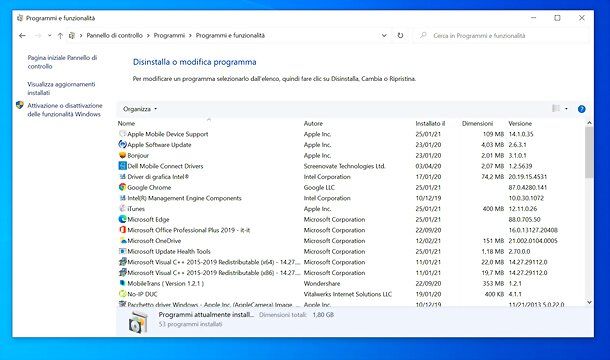Expand the breadcrumb arrow after Programmi

[190, 35]
